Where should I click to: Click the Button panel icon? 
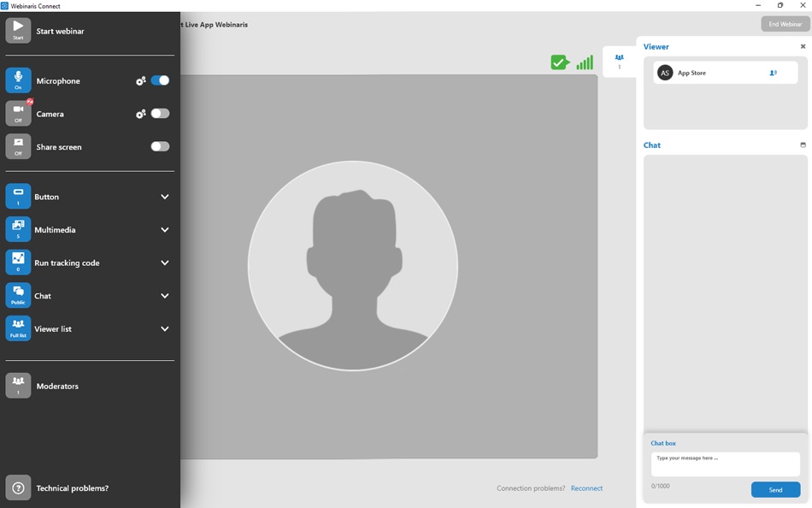point(18,197)
